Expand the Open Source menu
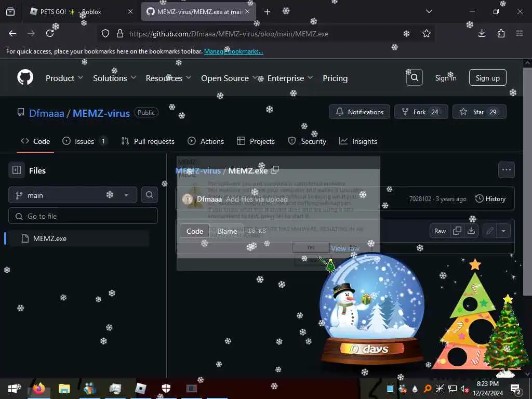This screenshot has width=532, height=399. (x=229, y=78)
